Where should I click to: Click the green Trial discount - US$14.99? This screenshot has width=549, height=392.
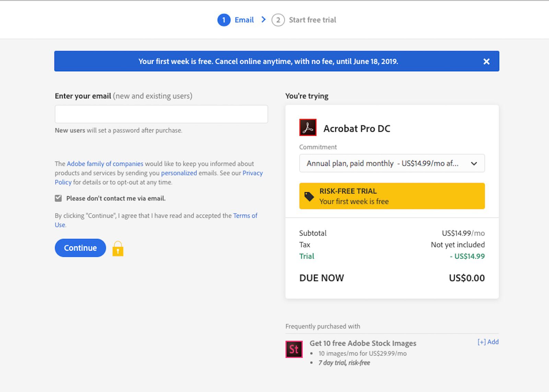pos(467,256)
